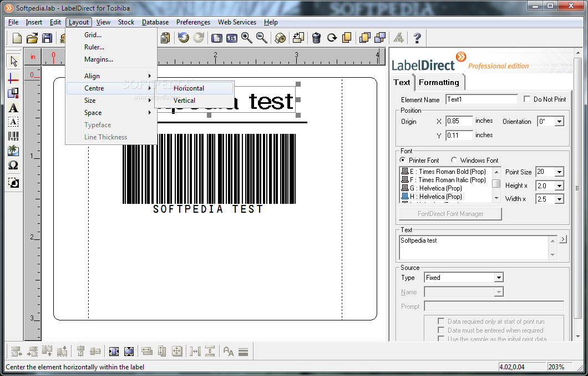Open the Point Size dropdown
Screen dimensions: 588x376
click(559, 172)
